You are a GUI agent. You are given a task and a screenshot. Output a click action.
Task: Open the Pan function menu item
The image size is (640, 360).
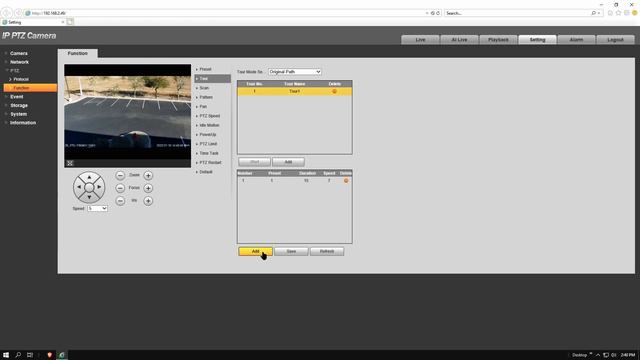[203, 107]
